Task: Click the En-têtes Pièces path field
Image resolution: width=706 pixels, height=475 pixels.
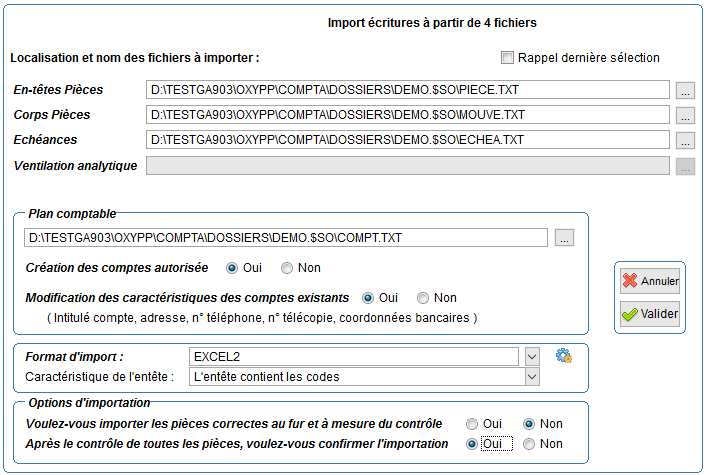Action: tap(407, 90)
